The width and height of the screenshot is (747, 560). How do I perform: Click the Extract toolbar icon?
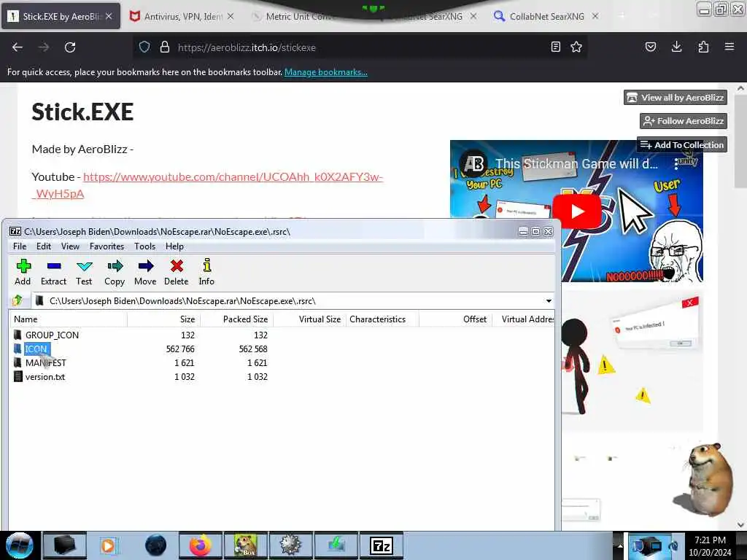(x=53, y=272)
